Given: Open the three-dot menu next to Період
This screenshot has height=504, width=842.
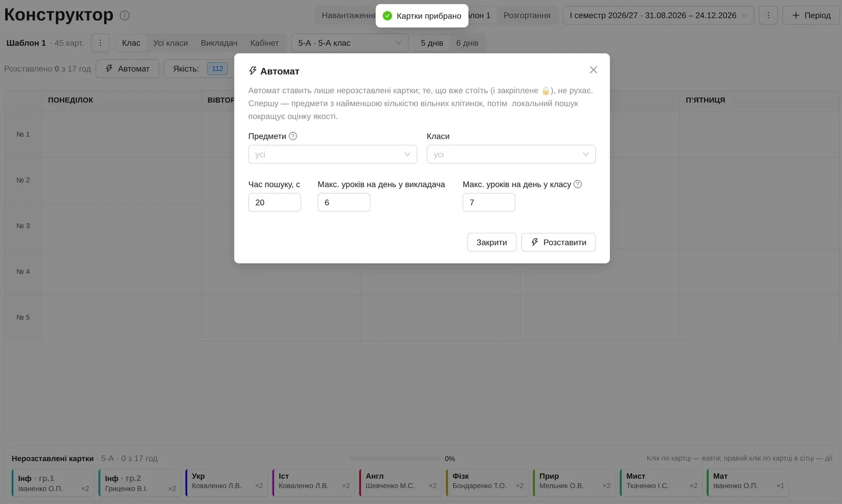Looking at the screenshot, I should 768,15.
